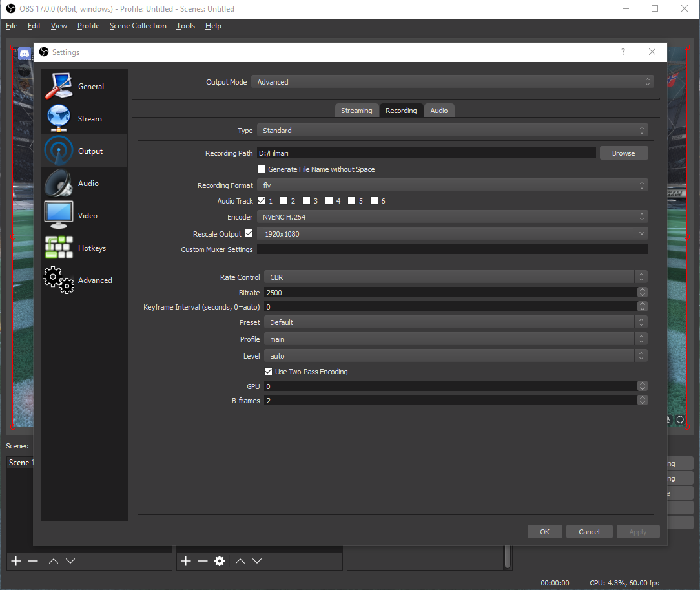
Task: Select the Recording tab
Action: coord(401,111)
